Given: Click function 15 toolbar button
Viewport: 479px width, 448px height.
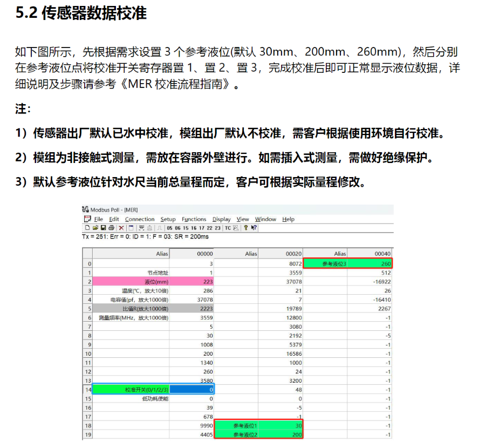Looking at the screenshot, I should (x=186, y=228).
